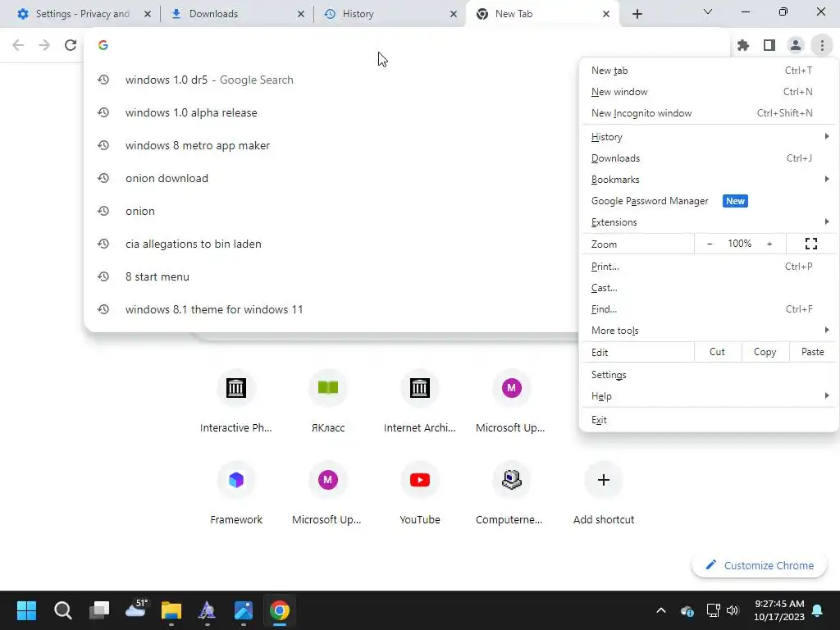Expand the Extensions submenu
The height and width of the screenshot is (630, 840).
tap(710, 222)
